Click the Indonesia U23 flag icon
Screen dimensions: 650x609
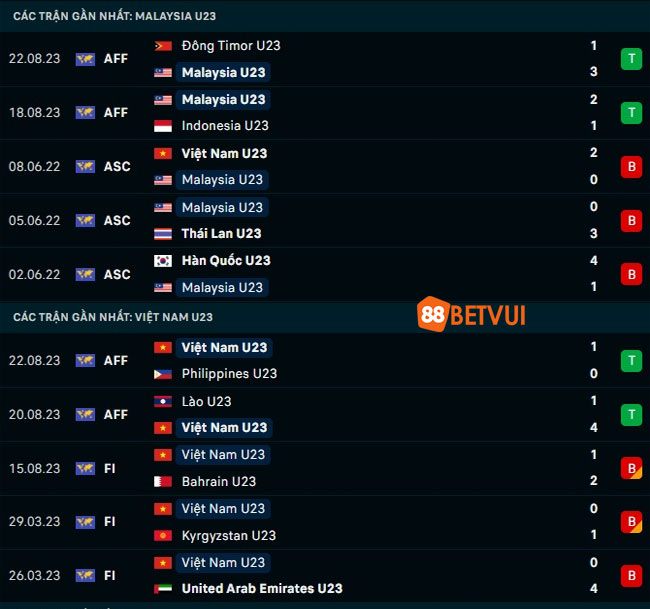tap(163, 126)
